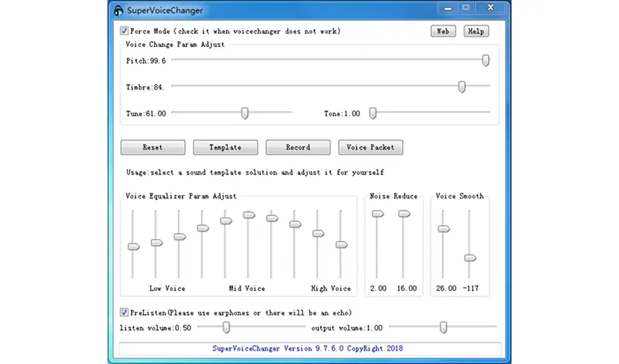Screen dimensions: 619x364
Task: Click the Pitch slider thumb
Action: point(486,60)
